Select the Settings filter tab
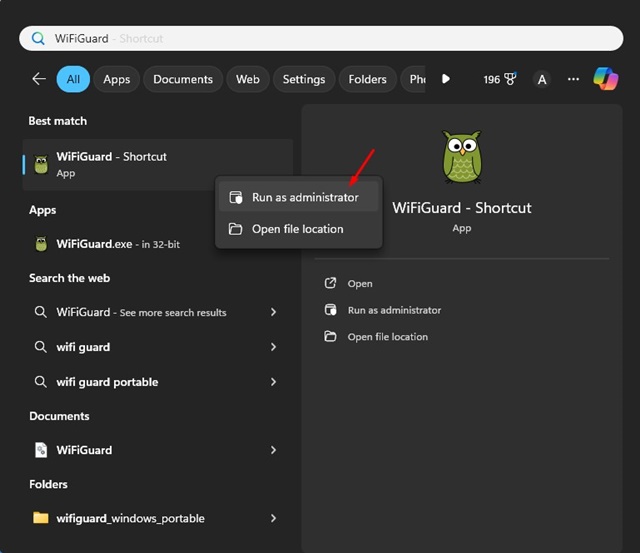The height and width of the screenshot is (553, 640). [303, 79]
